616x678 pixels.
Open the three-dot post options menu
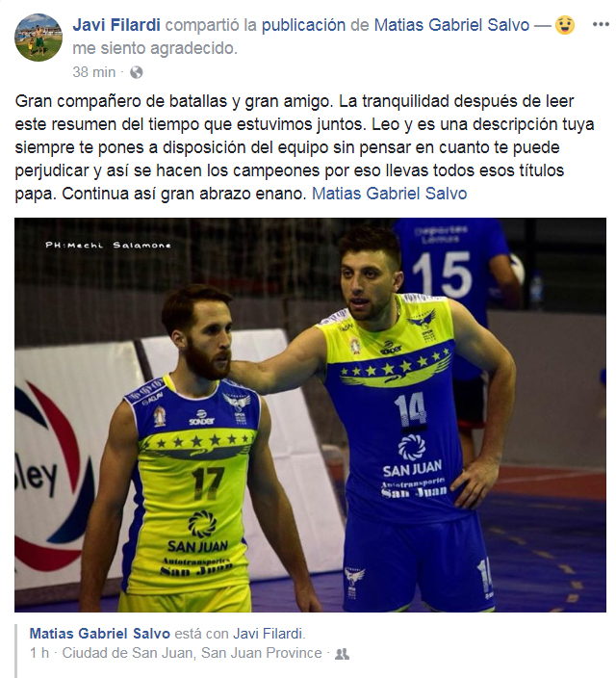[601, 25]
